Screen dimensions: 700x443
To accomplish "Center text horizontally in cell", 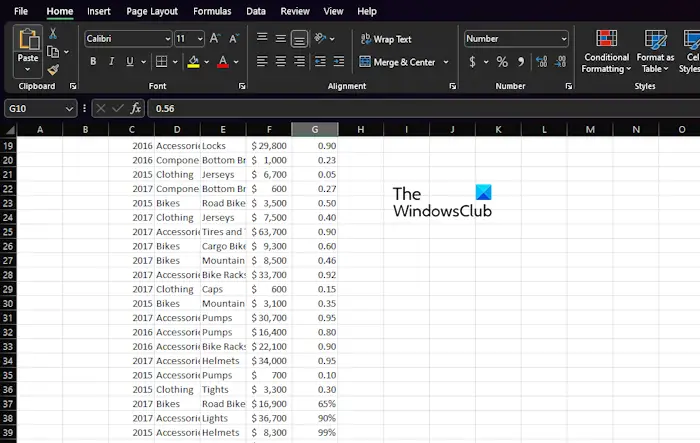I will (280, 61).
